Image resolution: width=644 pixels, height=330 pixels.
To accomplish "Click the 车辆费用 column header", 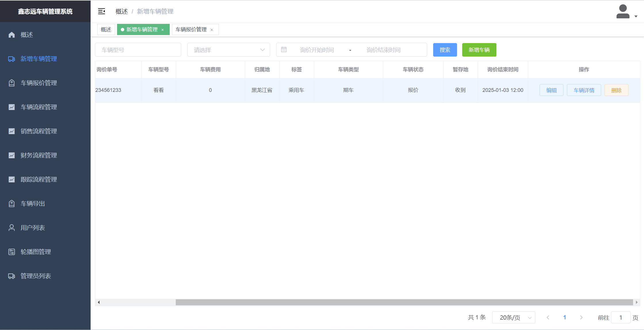I will point(210,70).
